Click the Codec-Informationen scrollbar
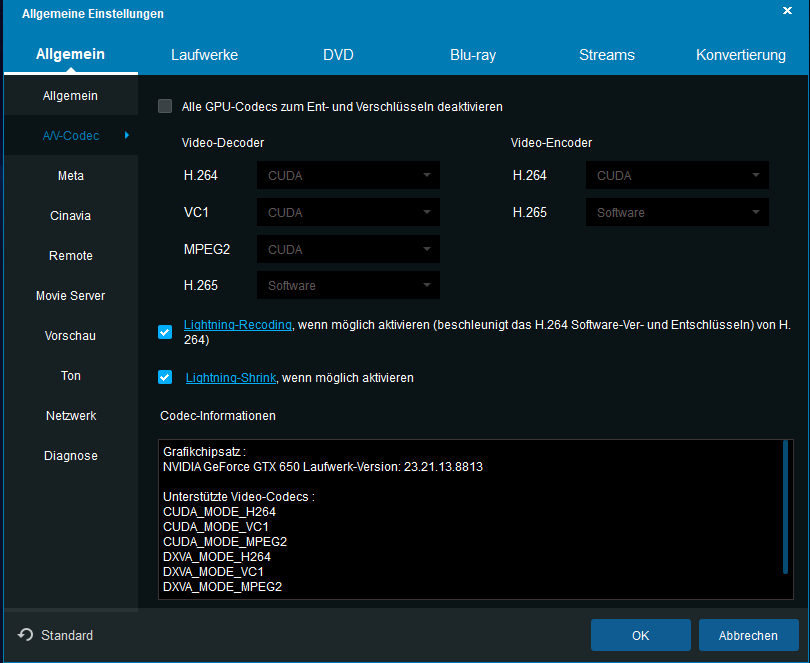Viewport: 810px width, 663px height. tap(786, 506)
